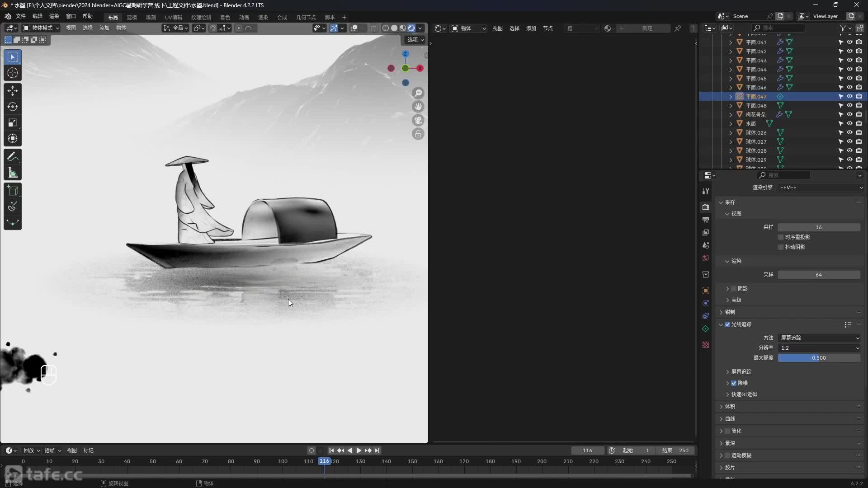Click the viewport zoom magnifier icon
Screen dimensions: 868x488
[418, 93]
